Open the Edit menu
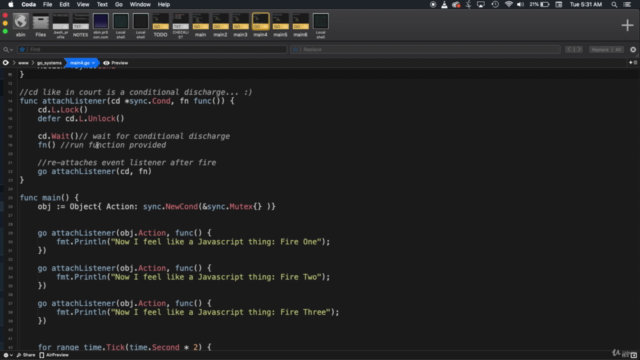Image resolution: width=640 pixels, height=360 pixels. pyautogui.click(x=64, y=4)
